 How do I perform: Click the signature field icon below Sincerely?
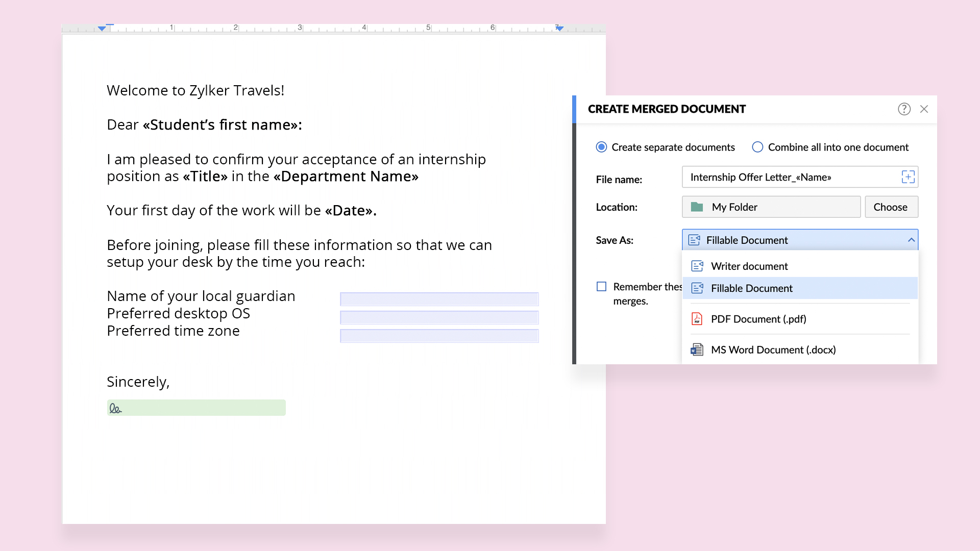[116, 409]
